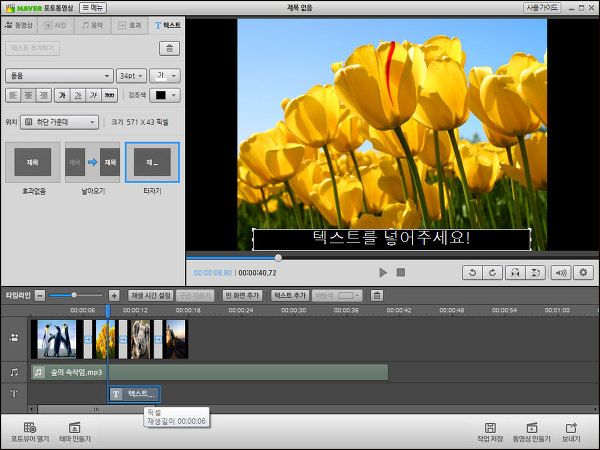Open the 배경색 dropdown in timeline toolbar
600x450 pixels.
tap(337, 295)
